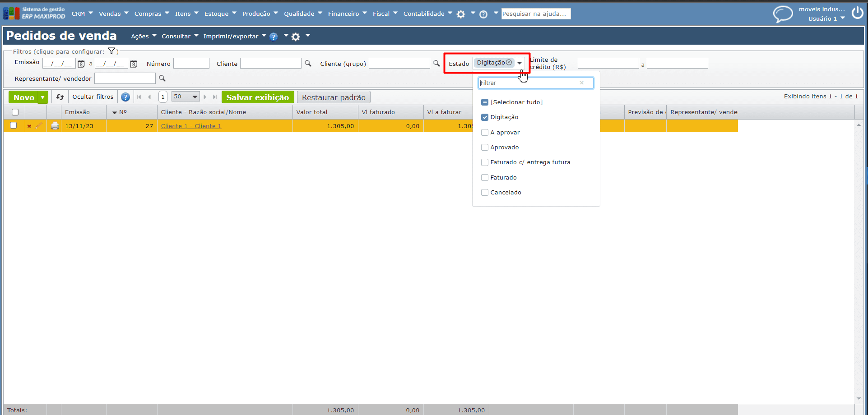Image resolution: width=868 pixels, height=415 pixels.
Task: Open the Pedidos de venda settings gear
Action: coord(296,37)
